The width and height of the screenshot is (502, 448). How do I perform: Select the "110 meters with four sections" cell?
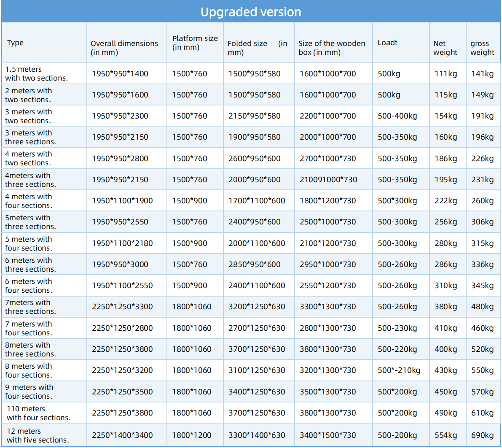[39, 413]
